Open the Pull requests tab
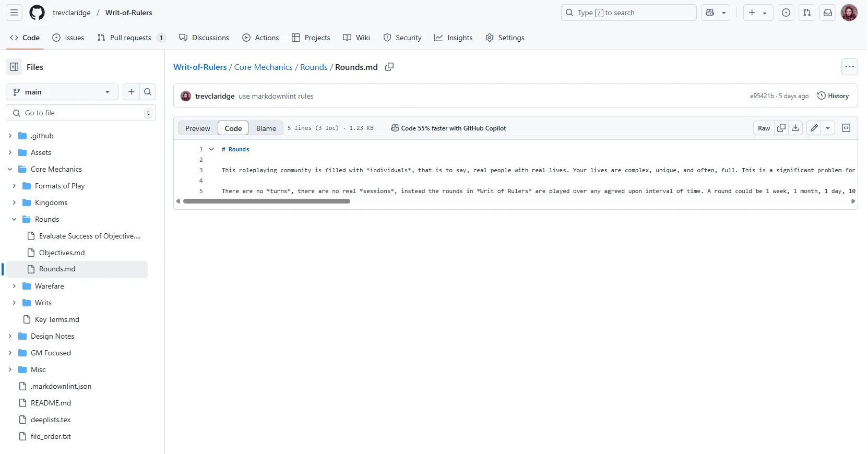Screen dimensions: 868x454 point(130,38)
